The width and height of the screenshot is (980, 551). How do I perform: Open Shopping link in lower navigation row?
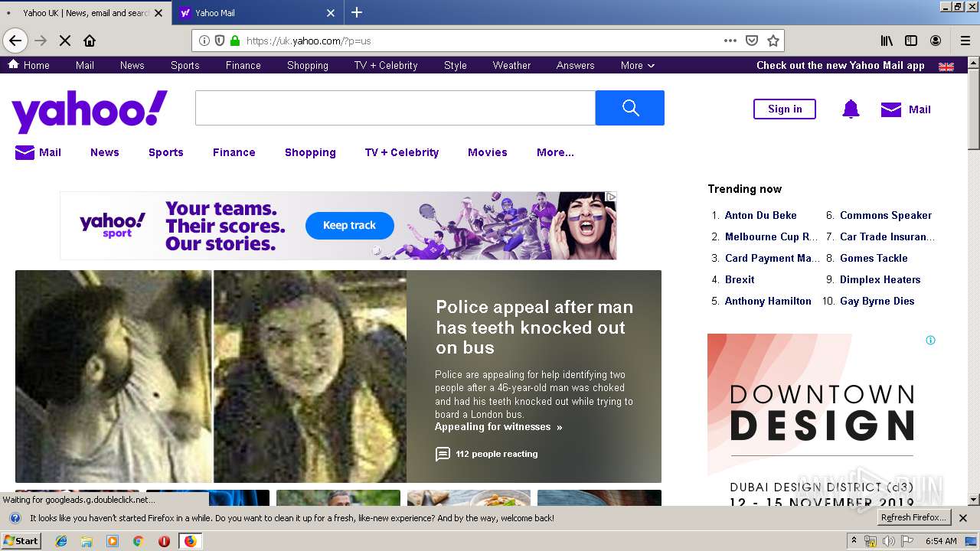click(310, 152)
